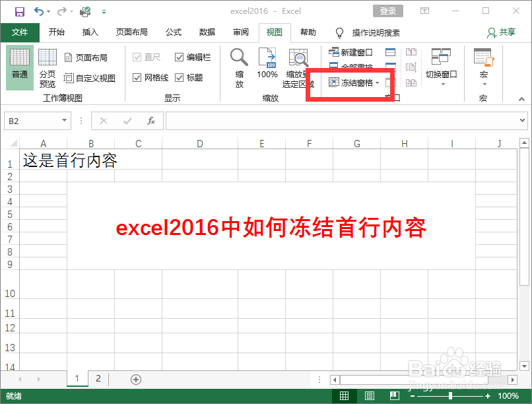
Task: Click the Print Preview quick access icon
Action: tap(85, 12)
